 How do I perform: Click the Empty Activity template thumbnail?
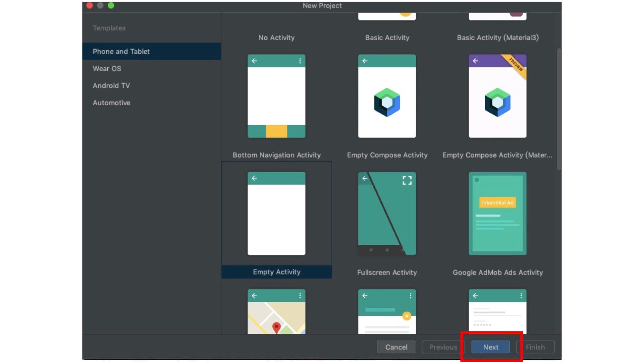tap(276, 213)
